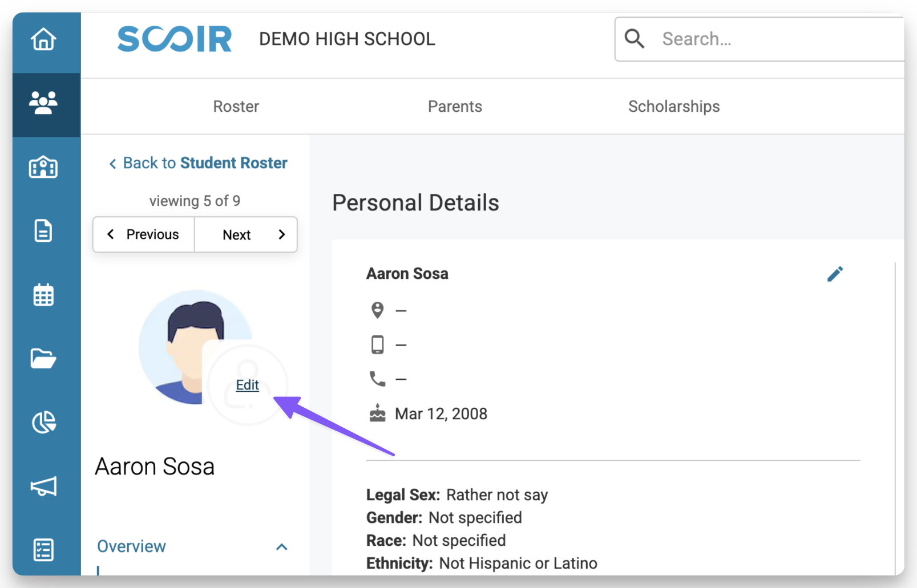Switch to the Parents tab
This screenshot has width=917, height=588.
[x=455, y=107]
